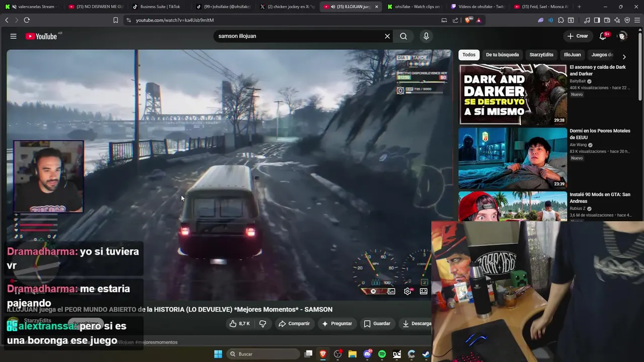Close the active ILLOJUAN browser tab

click(x=376, y=7)
